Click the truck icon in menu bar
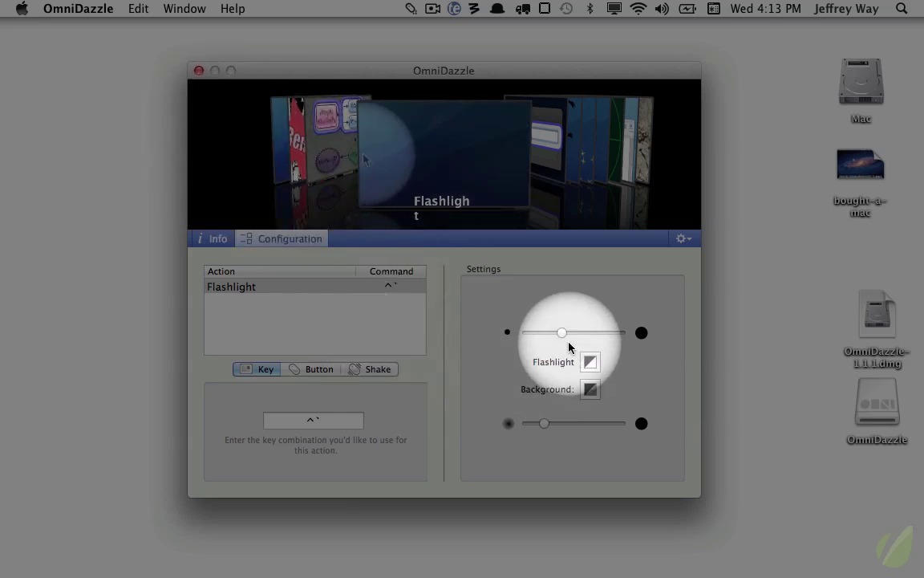The height and width of the screenshot is (578, 924). coord(522,9)
